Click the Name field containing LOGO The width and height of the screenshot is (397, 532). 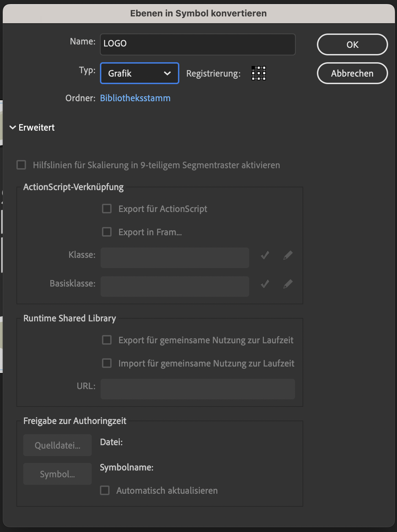tap(197, 44)
